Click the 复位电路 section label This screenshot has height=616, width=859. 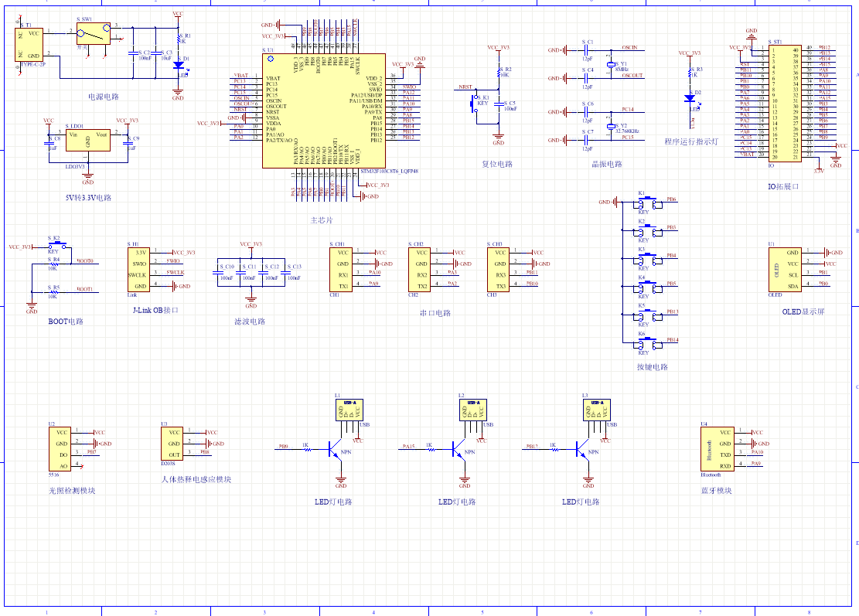tap(497, 164)
